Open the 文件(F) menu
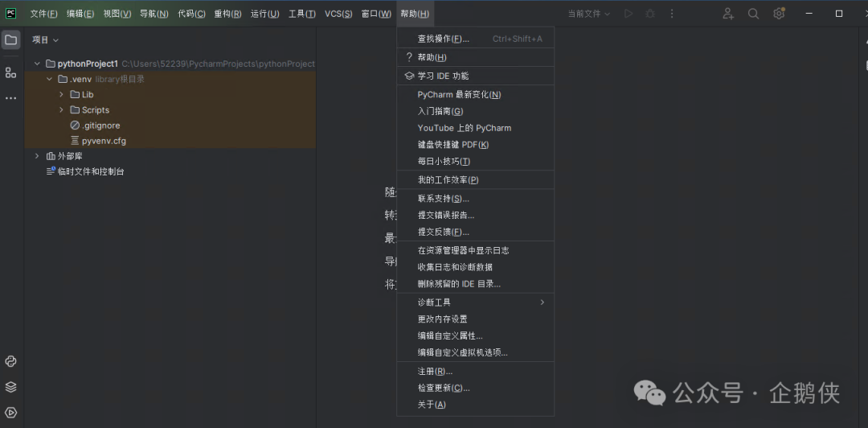 coord(43,14)
